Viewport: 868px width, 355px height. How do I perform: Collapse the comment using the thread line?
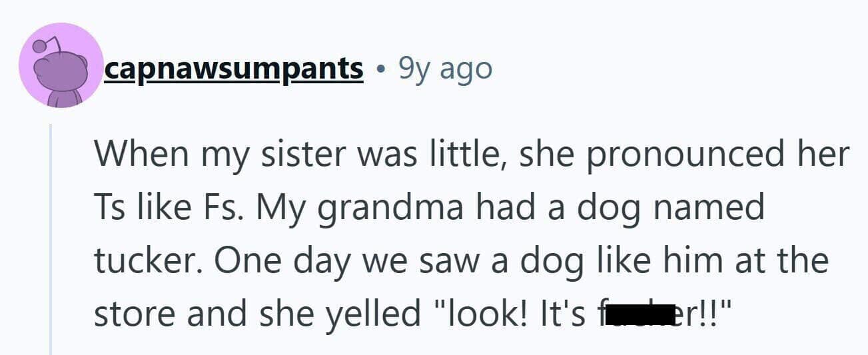click(x=51, y=240)
